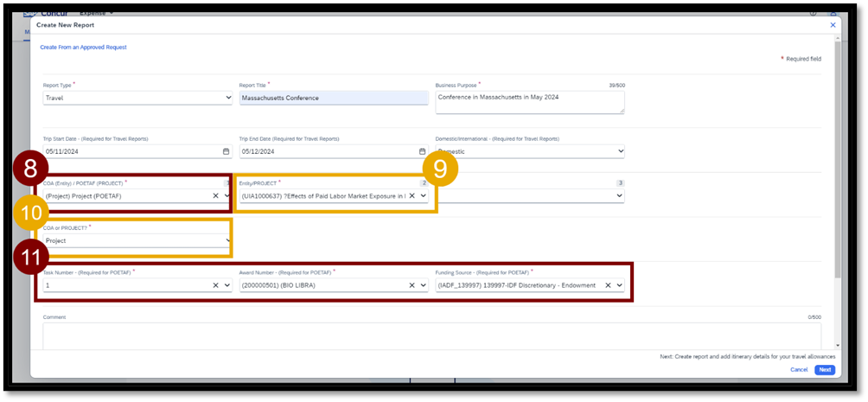Expand the Award Number dropdown arrow

[423, 285]
